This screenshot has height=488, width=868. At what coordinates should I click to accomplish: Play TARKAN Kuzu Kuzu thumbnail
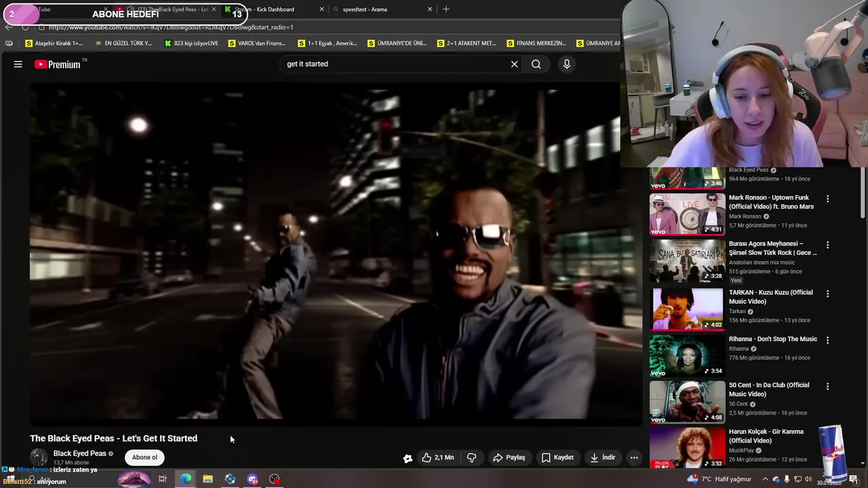[687, 308]
